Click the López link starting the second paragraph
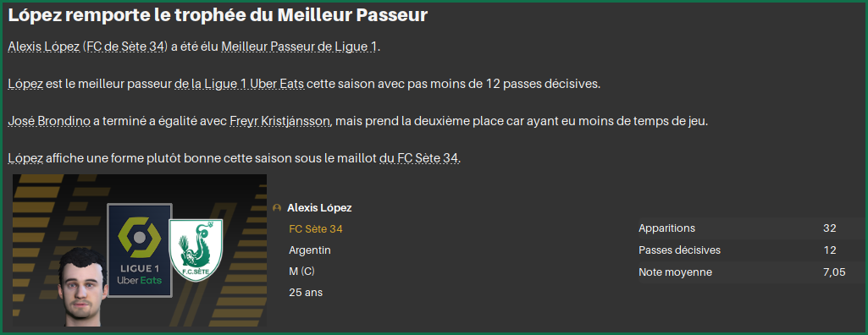Screen dimensions: 868x335 pos(25,84)
